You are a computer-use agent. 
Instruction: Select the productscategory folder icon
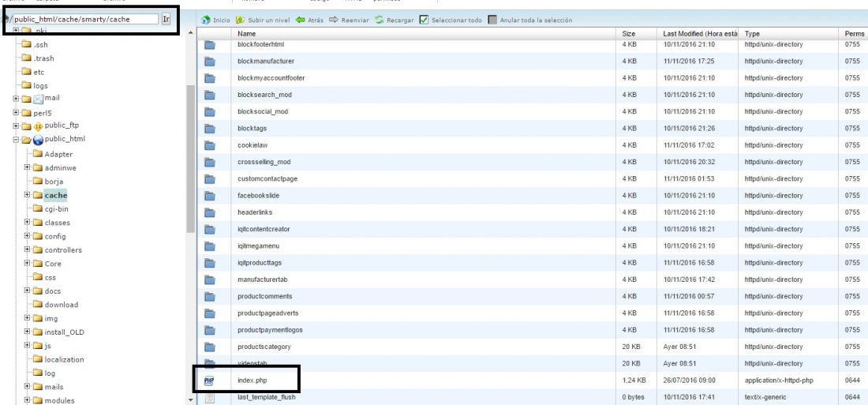(x=209, y=347)
